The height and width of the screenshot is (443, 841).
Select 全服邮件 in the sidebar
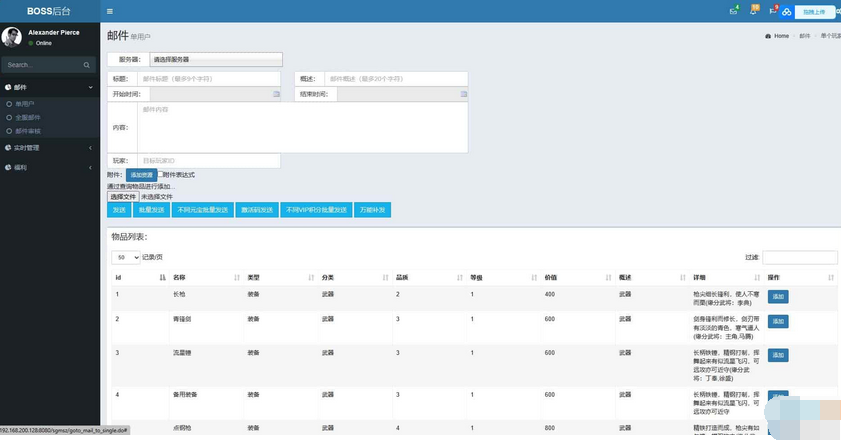(28, 117)
